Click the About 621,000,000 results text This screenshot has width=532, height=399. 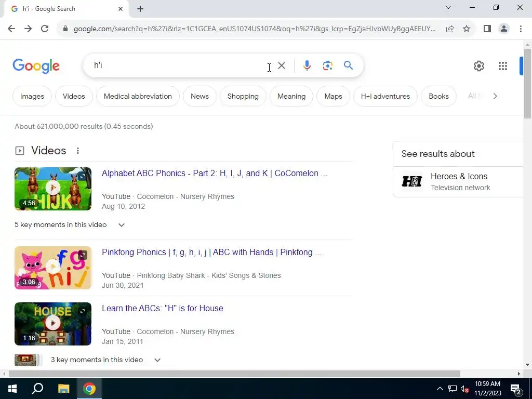click(x=84, y=127)
